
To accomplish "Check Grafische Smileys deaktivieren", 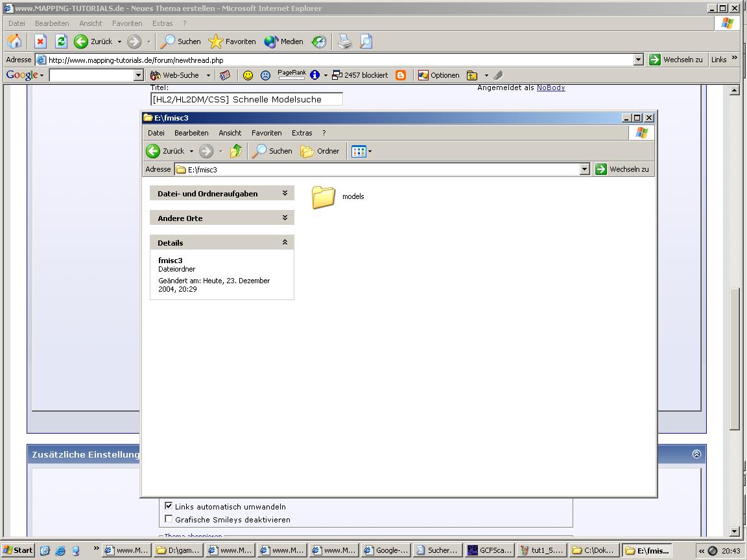I will pyautogui.click(x=168, y=519).
